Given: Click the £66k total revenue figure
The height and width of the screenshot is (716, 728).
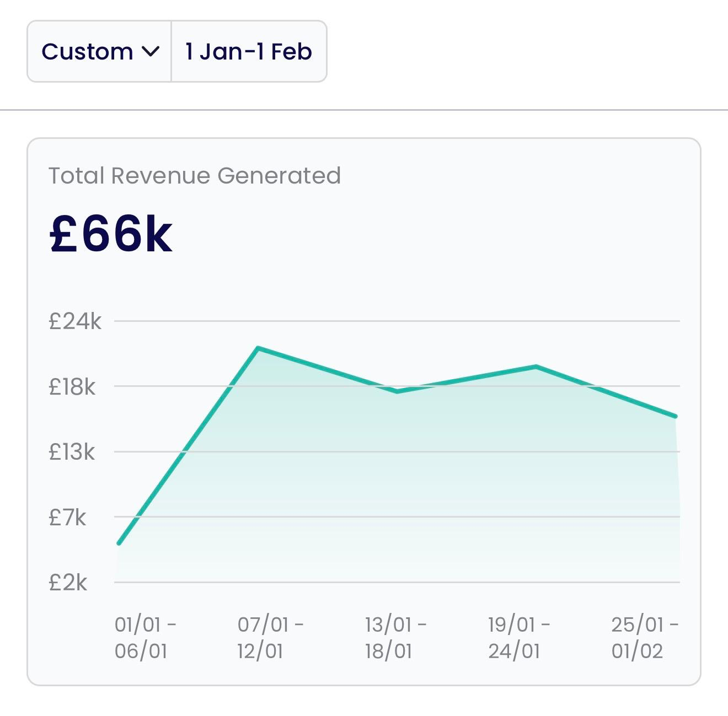Looking at the screenshot, I should [x=111, y=234].
